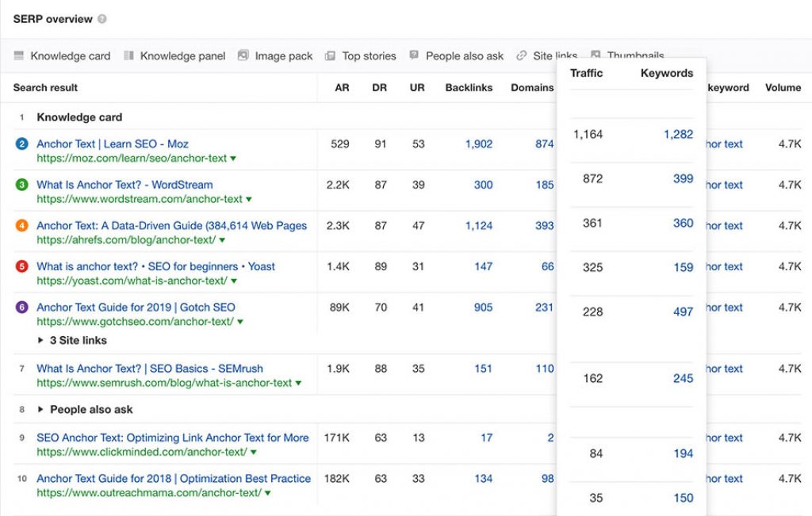The image size is (812, 516).
Task: Sort by the Traffic column header
Action: 586,73
